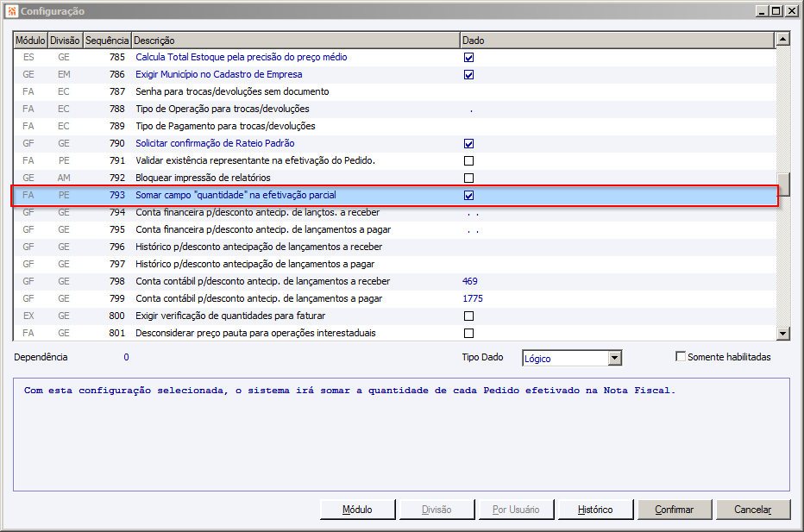Image resolution: width=804 pixels, height=532 pixels.
Task: Click the Calcula Total Estoque description text
Action: tap(242, 58)
